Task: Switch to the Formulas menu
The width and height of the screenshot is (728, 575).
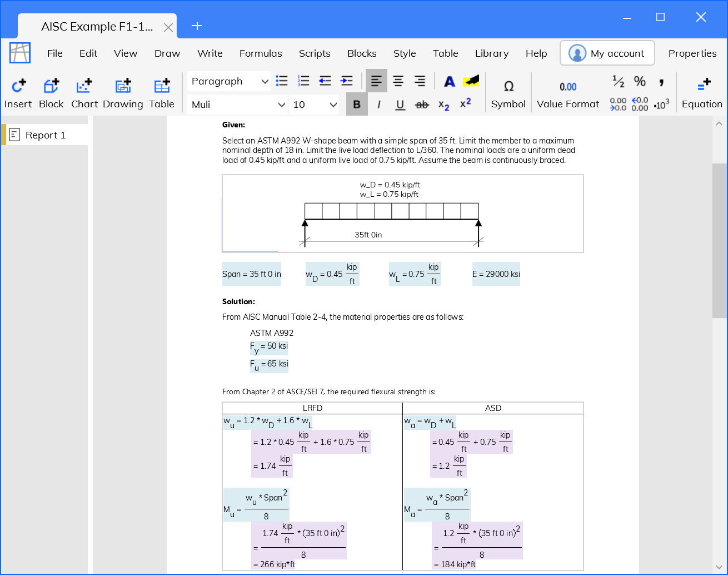Action: (x=261, y=53)
